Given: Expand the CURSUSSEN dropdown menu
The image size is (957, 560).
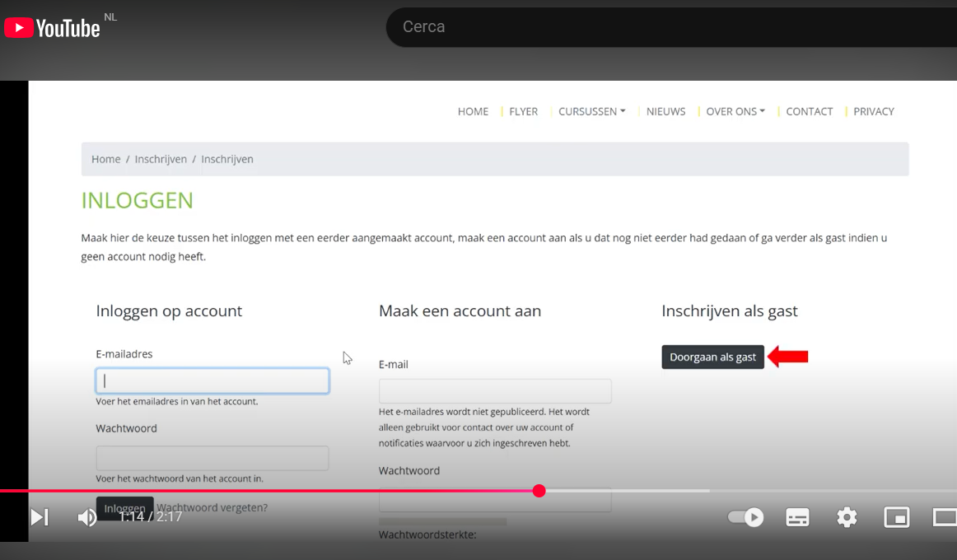Looking at the screenshot, I should click(591, 111).
